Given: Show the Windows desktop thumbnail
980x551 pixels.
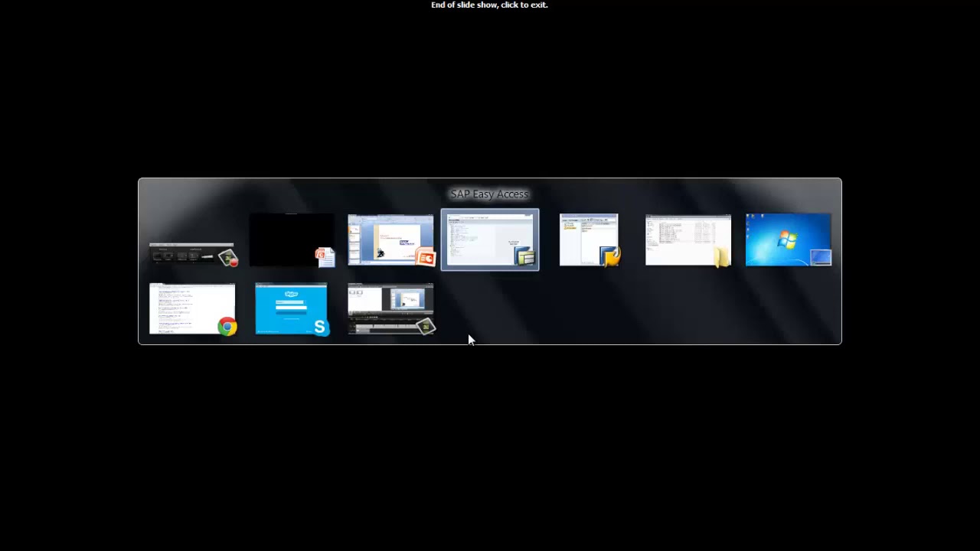Looking at the screenshot, I should pyautogui.click(x=788, y=240).
